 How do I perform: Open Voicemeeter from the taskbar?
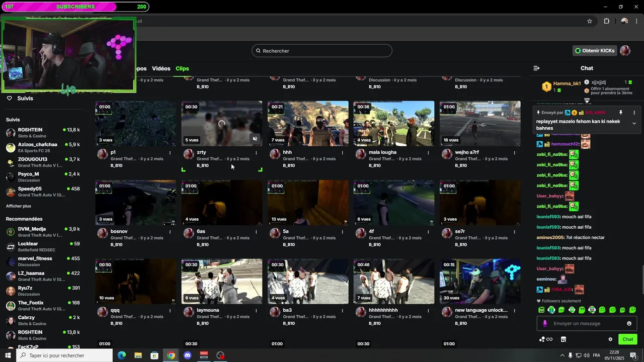coord(204,355)
